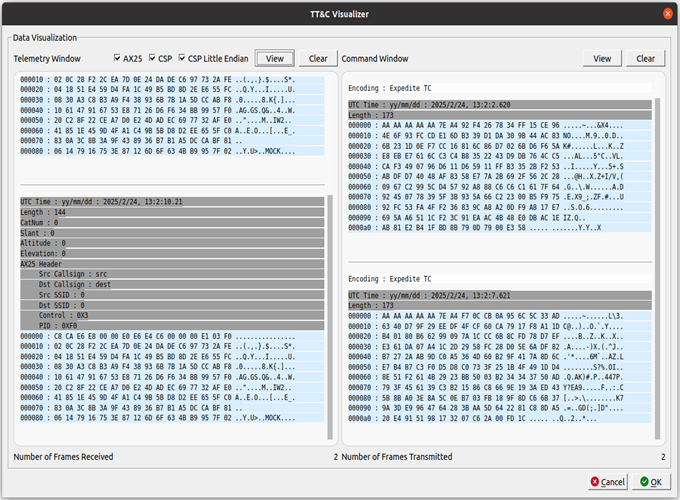Screen dimensions: 680x500
Task: Select the AX25 Header row in telemetry
Action: 172,264
